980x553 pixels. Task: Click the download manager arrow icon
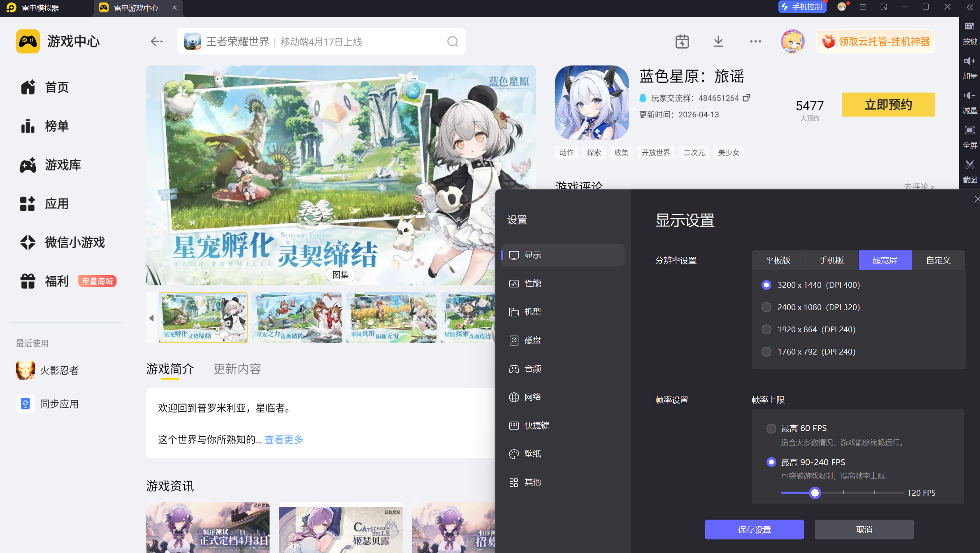pyautogui.click(x=718, y=42)
